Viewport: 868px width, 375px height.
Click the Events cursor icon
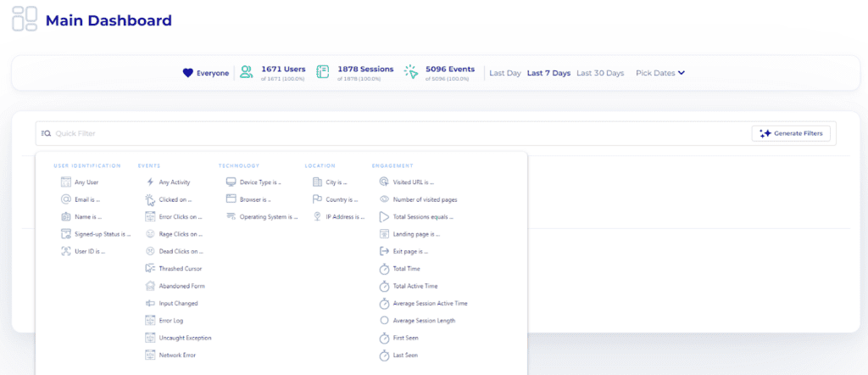pyautogui.click(x=411, y=73)
